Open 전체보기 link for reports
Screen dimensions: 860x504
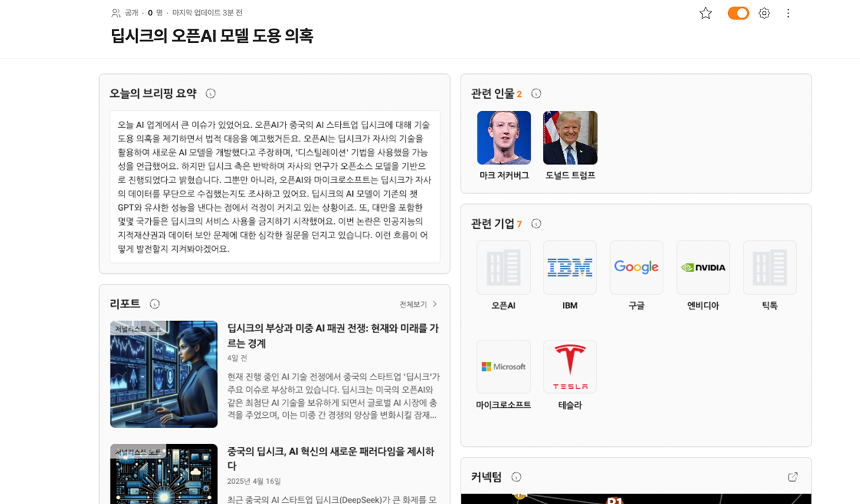[419, 304]
